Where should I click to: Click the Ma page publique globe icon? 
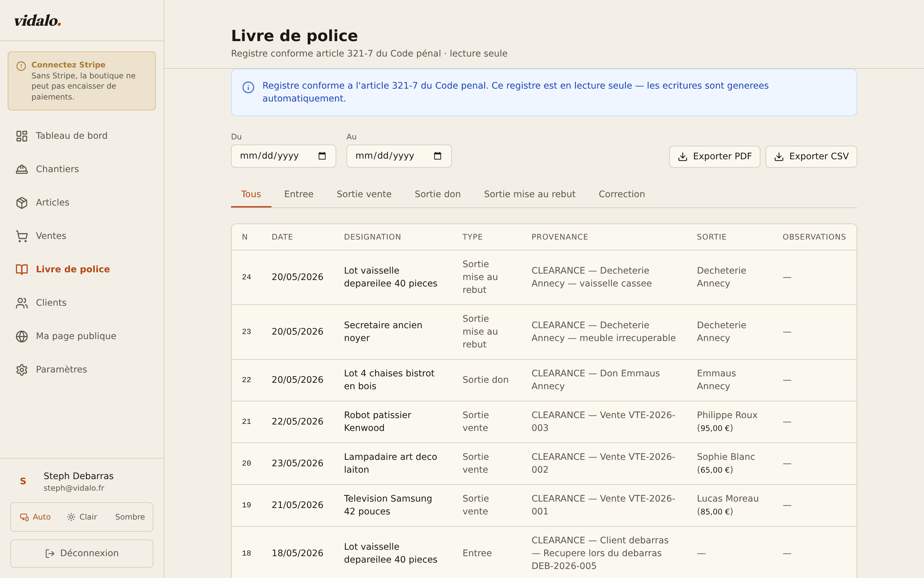click(22, 336)
